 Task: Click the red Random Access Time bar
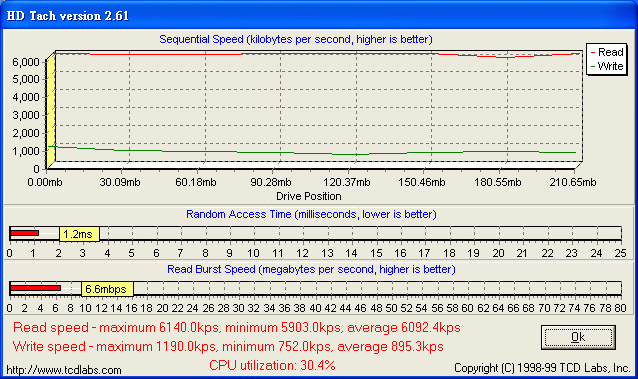[x=24, y=233]
